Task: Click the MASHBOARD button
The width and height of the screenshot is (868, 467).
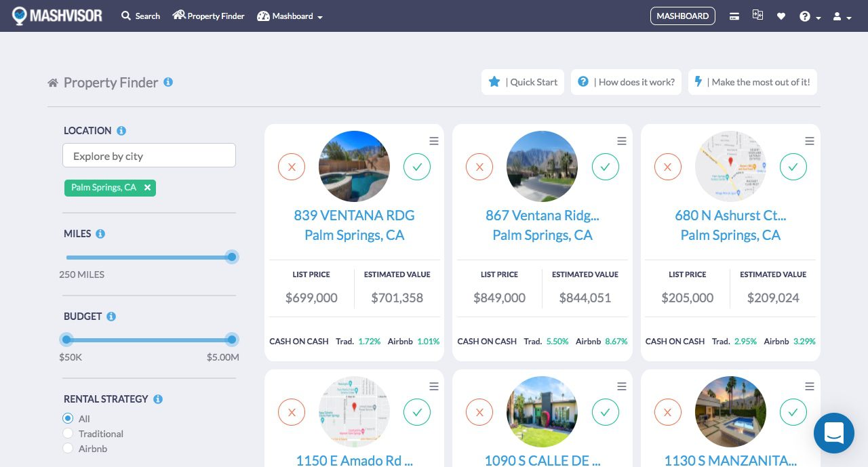Action: (683, 16)
